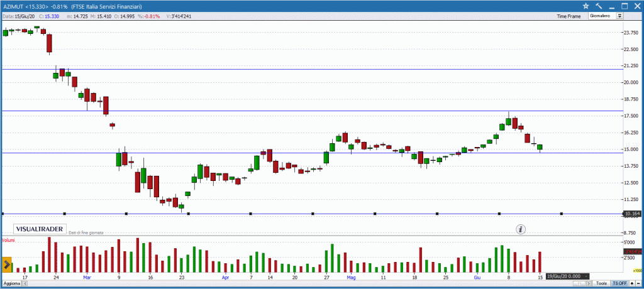
Task: Click the minus zoom-out button
Action: (x=638, y=283)
